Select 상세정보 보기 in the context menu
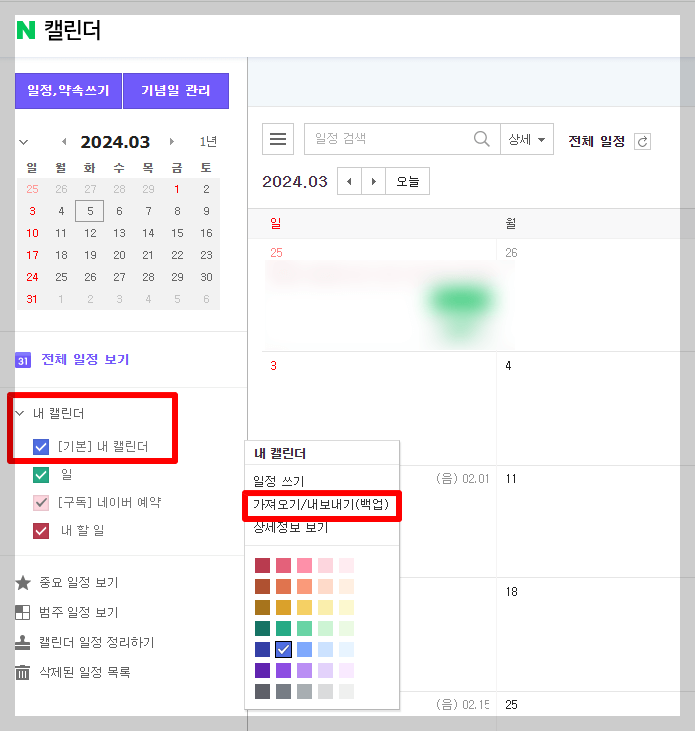Viewport: 695px width, 731px height. click(291, 527)
